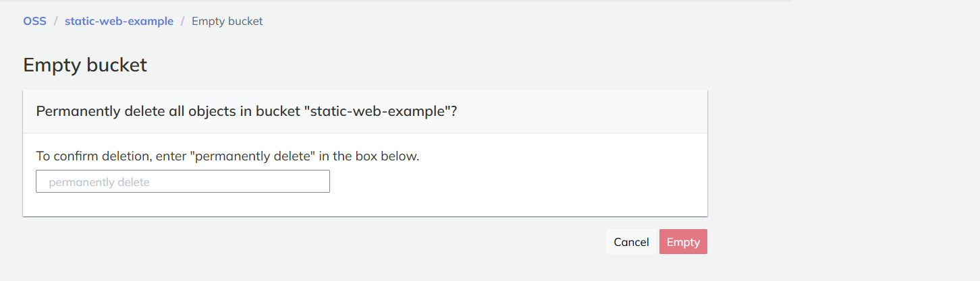Go back to static-web-example bucket breadcrumb
Viewport: 980px width, 281px height.
pos(119,21)
